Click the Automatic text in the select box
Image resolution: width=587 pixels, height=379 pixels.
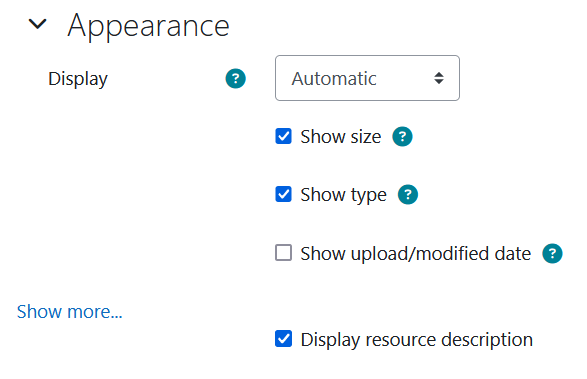click(334, 79)
